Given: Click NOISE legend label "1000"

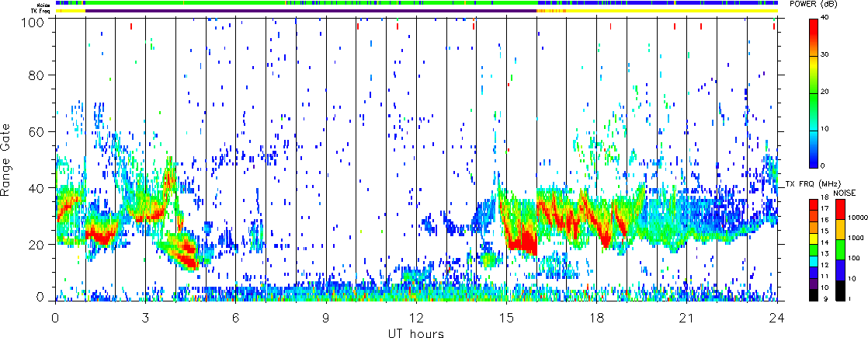Looking at the screenshot, I should [x=857, y=240].
